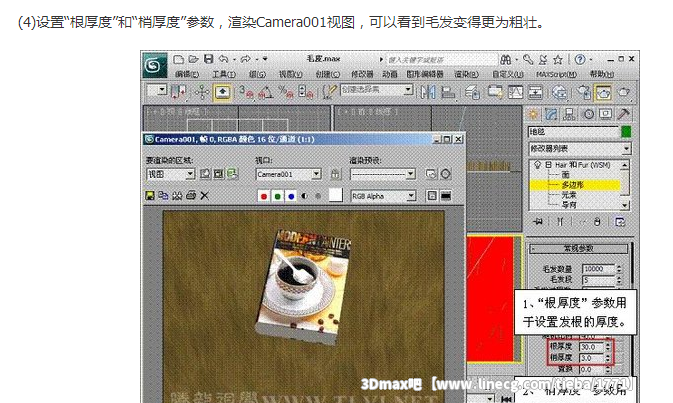The image size is (673, 403).
Task: Click the Render Production teapot icon
Action: pyautogui.click(x=624, y=92)
